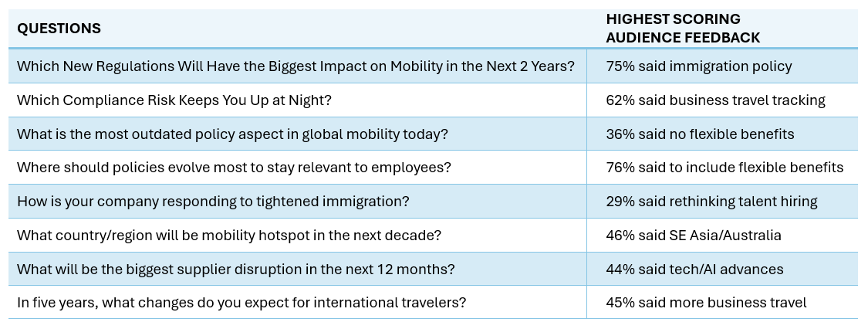
Task: Click '44% said tech/AI advances' cell
Action: (695, 270)
